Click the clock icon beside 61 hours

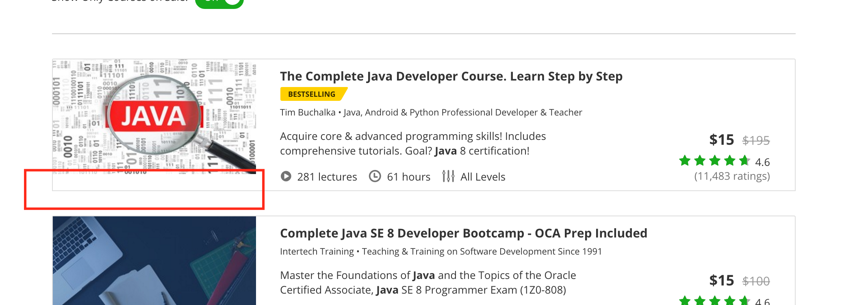pos(375,176)
